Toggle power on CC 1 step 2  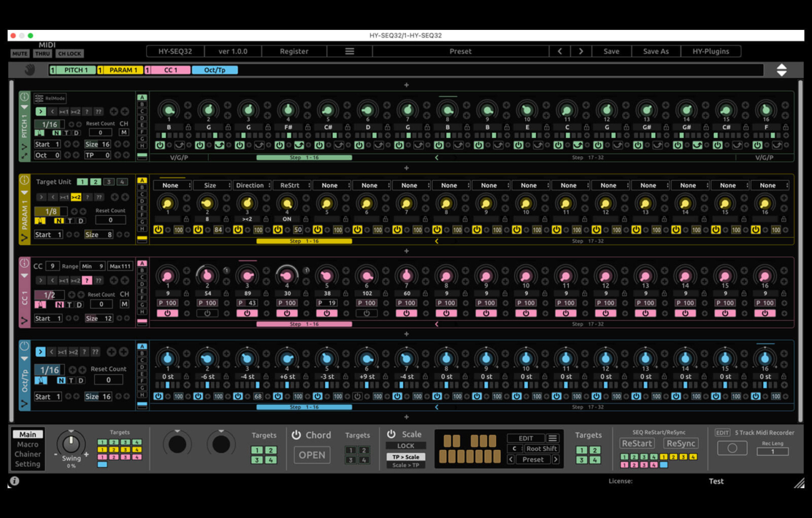(x=207, y=313)
